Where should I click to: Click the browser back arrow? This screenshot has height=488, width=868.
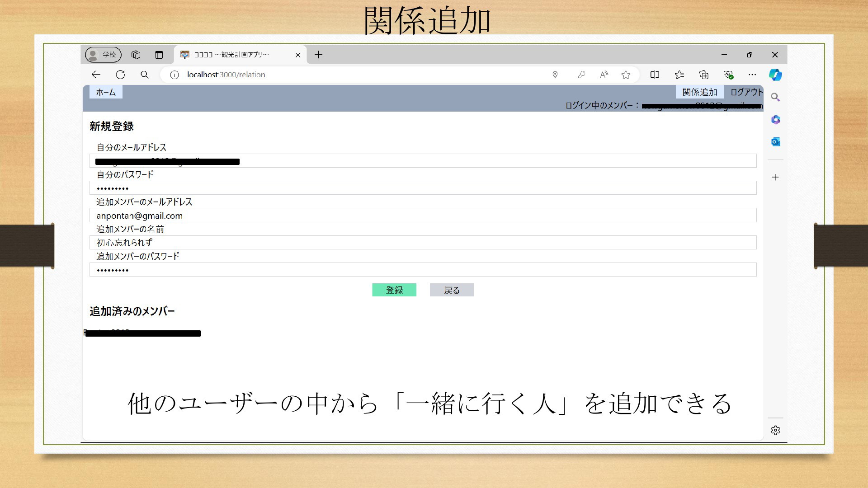coord(96,75)
